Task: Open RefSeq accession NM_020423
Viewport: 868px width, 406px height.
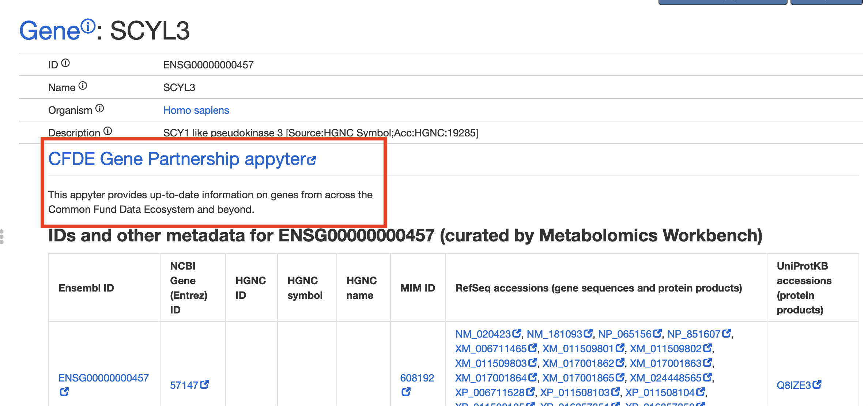Action: point(483,334)
